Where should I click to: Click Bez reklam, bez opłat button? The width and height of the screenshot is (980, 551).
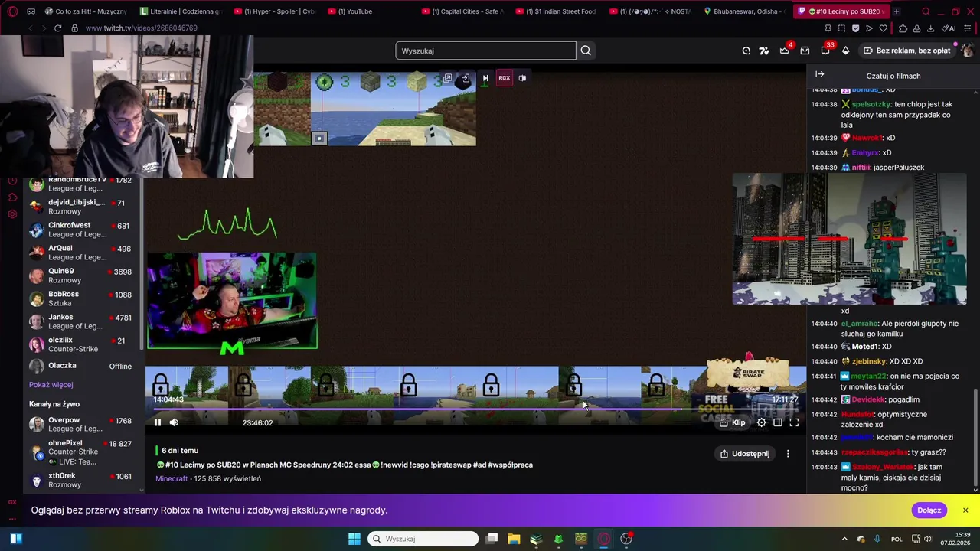click(907, 51)
